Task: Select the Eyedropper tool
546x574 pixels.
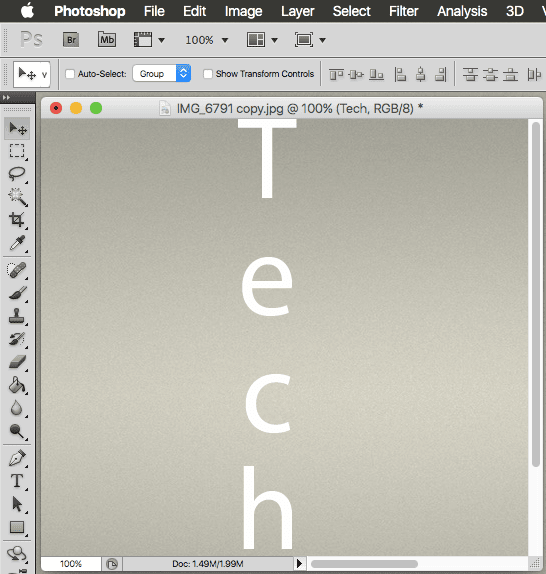Action: [x=17, y=243]
